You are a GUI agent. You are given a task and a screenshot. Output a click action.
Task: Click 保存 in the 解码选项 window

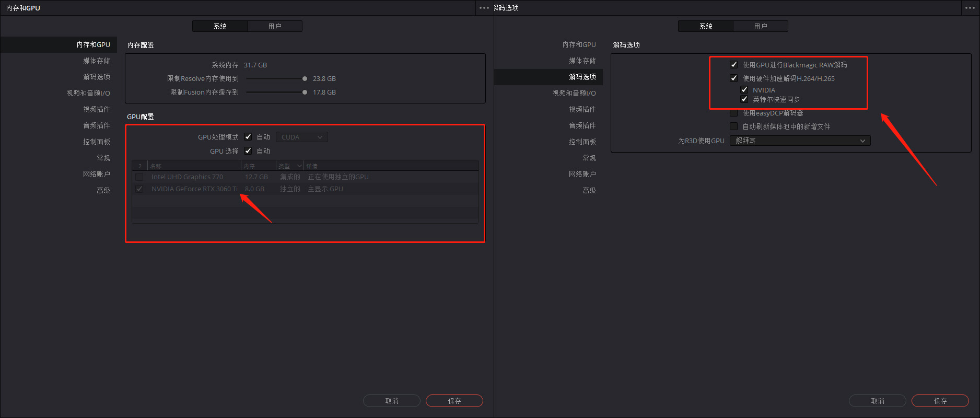940,401
